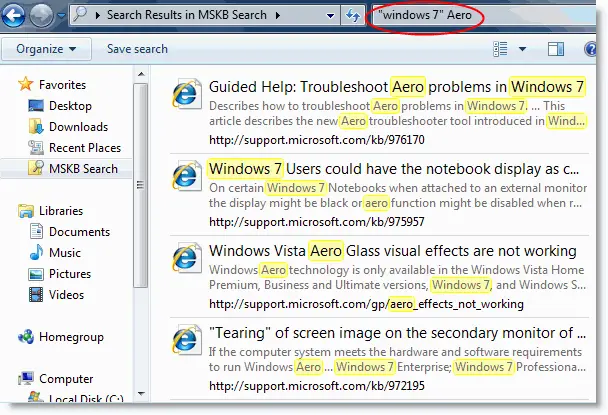608x415 pixels.
Task: Focus the search box containing "windows 7" Aero
Action: click(x=483, y=16)
